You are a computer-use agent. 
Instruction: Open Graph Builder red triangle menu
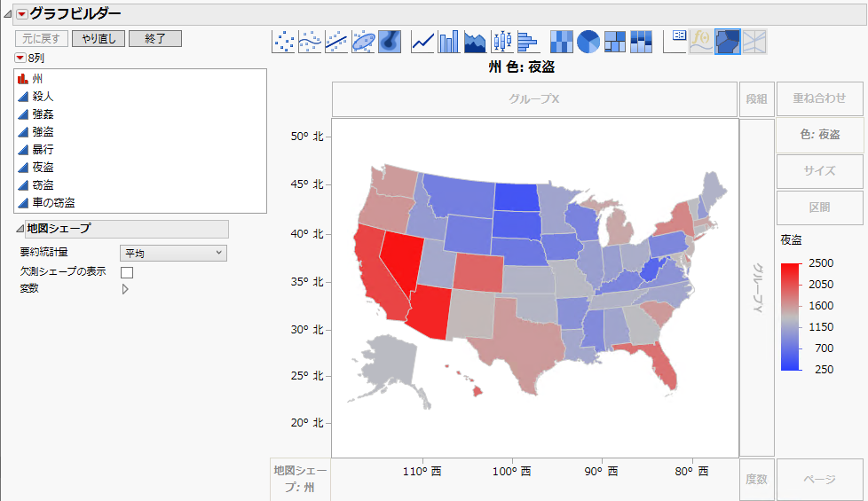coord(21,14)
